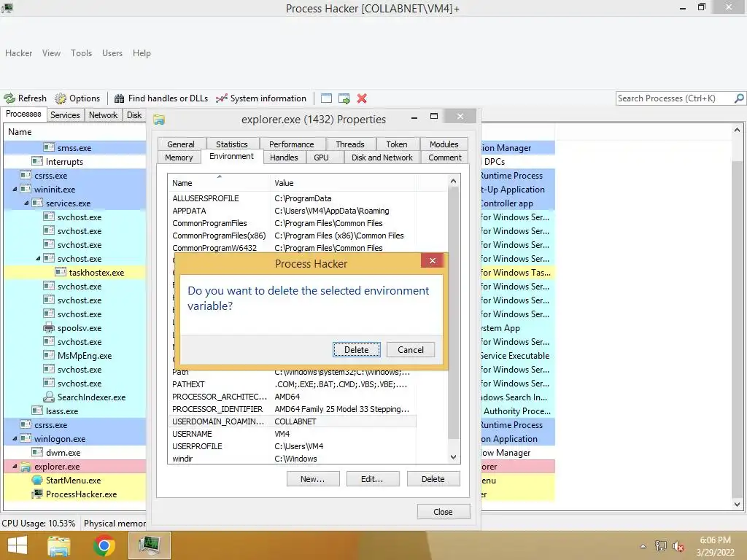Open Windows Start button
Image resolution: width=747 pixels, height=560 pixels.
coord(18,545)
